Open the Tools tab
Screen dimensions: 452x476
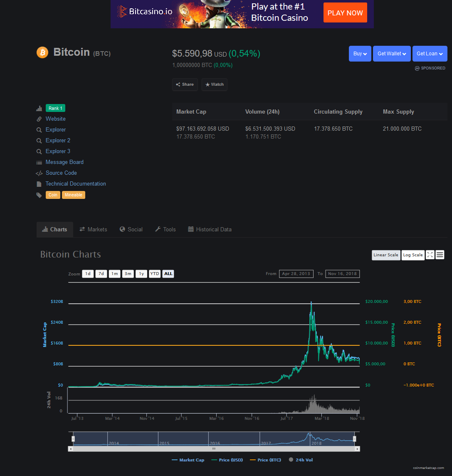(x=165, y=230)
